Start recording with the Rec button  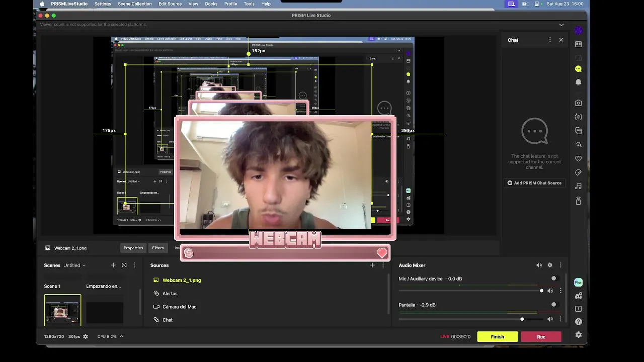(541, 337)
